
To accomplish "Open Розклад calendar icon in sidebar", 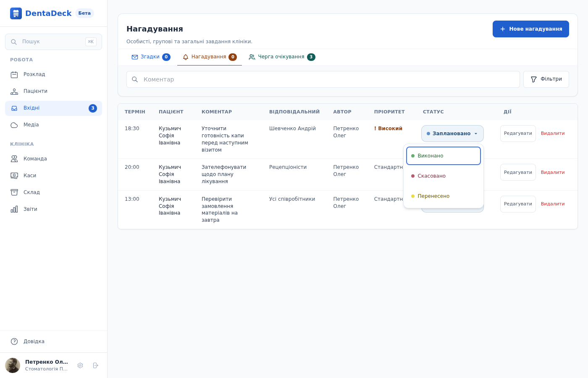I will (14, 74).
